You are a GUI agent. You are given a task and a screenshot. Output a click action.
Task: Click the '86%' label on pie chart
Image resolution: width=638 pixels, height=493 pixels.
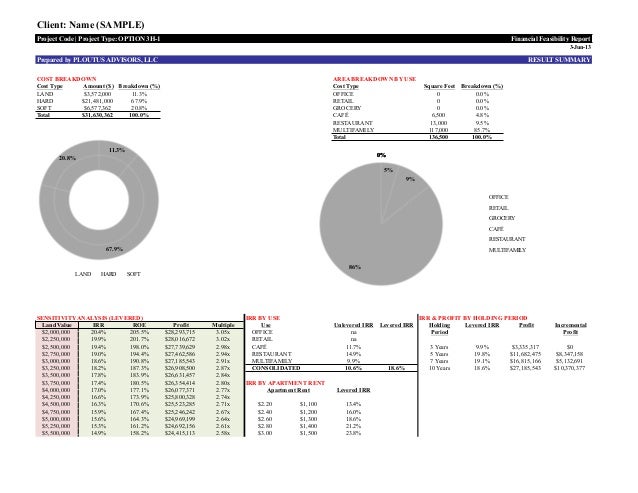pos(355,267)
